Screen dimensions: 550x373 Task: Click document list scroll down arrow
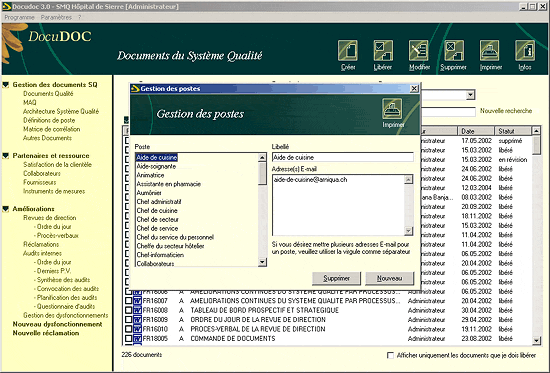pyautogui.click(x=536, y=340)
